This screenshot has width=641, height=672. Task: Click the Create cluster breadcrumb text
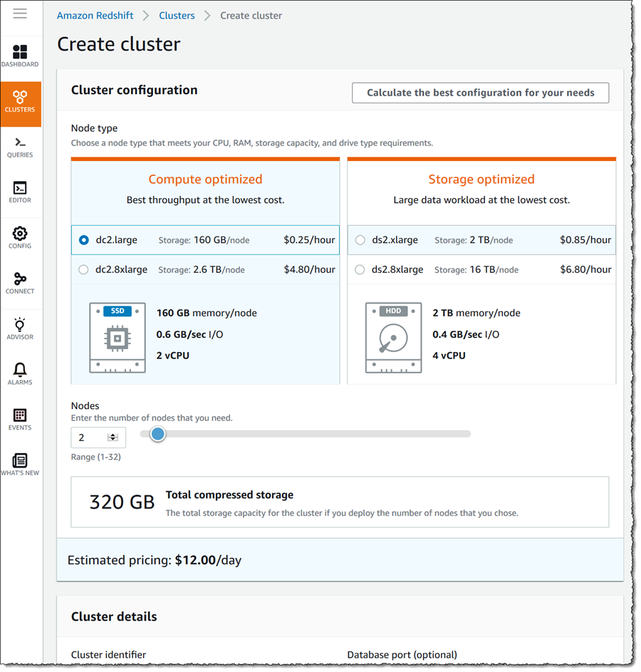pyautogui.click(x=251, y=16)
